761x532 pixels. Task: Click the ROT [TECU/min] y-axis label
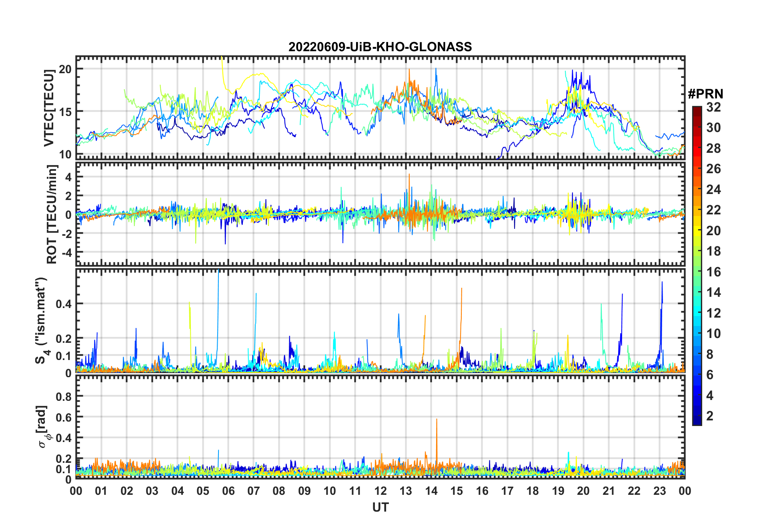(52, 214)
